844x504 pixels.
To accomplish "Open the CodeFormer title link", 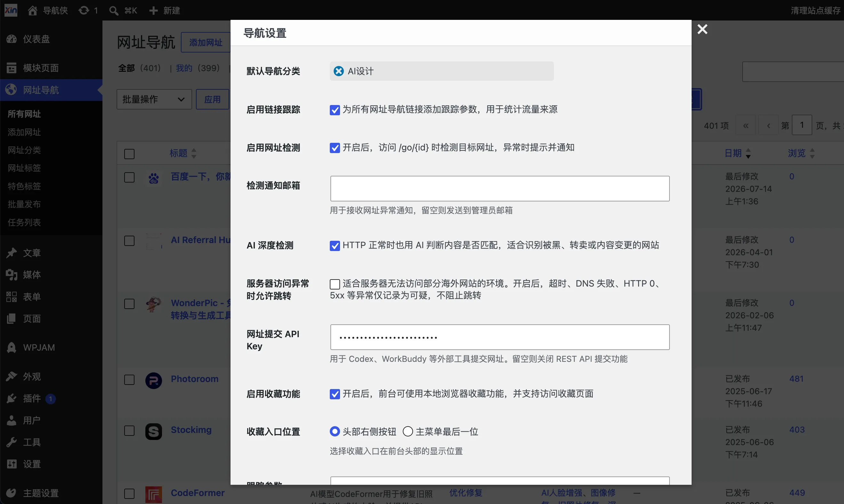I will tap(198, 493).
